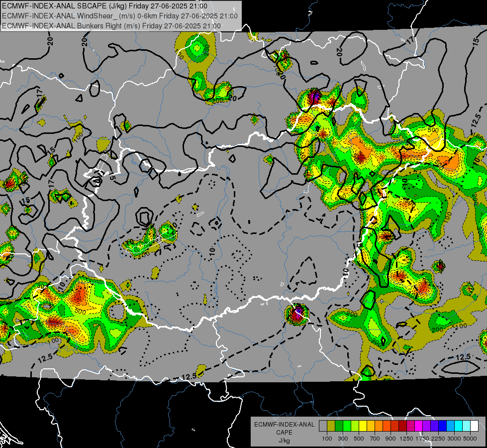Select the dark red swatch before 1250
This screenshot has width=487, height=448.
tap(402, 426)
